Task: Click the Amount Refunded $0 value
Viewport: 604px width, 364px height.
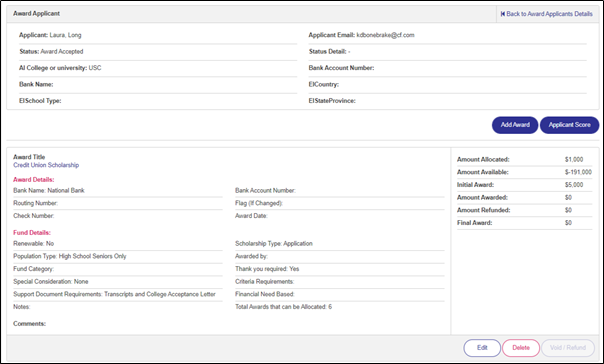Action: tap(568, 210)
